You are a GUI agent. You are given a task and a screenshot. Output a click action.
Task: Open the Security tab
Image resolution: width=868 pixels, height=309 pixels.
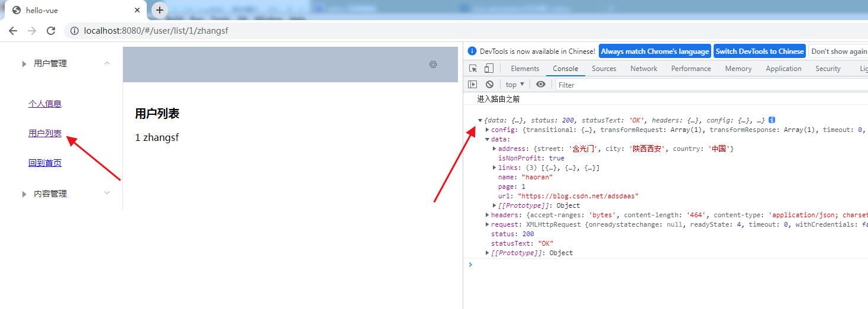coord(828,69)
